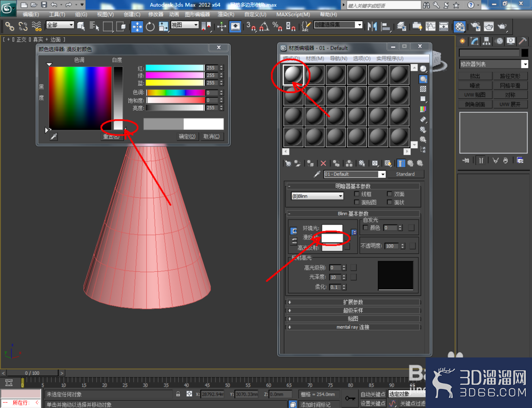
Task: Click the Unlink Selection tool
Action: click(23, 26)
